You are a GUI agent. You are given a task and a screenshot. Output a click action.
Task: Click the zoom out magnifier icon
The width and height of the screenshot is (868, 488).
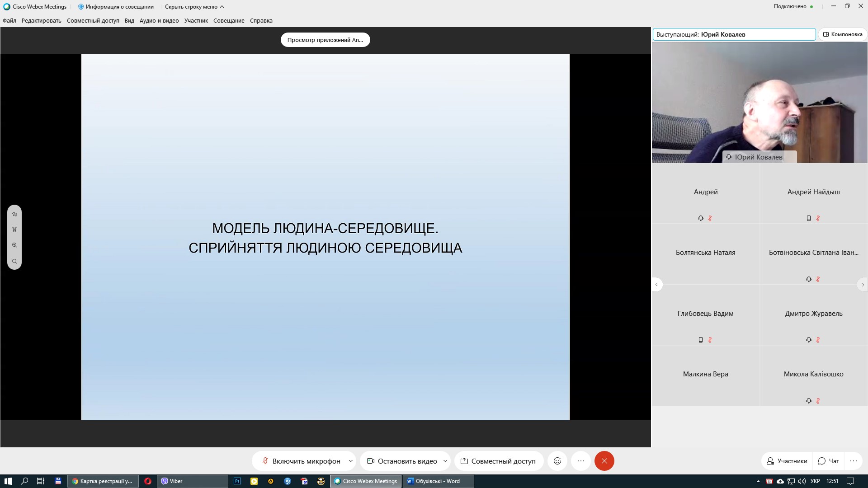click(14, 262)
